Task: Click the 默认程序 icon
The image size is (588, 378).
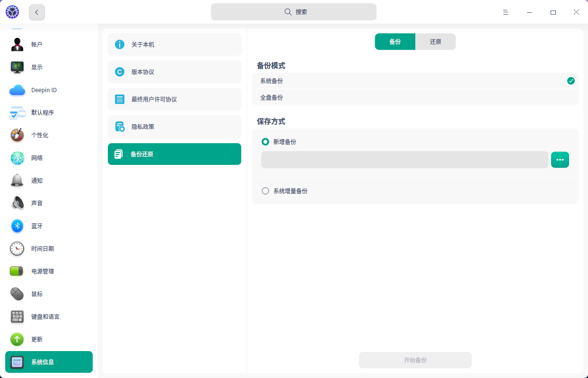Action: 18,112
